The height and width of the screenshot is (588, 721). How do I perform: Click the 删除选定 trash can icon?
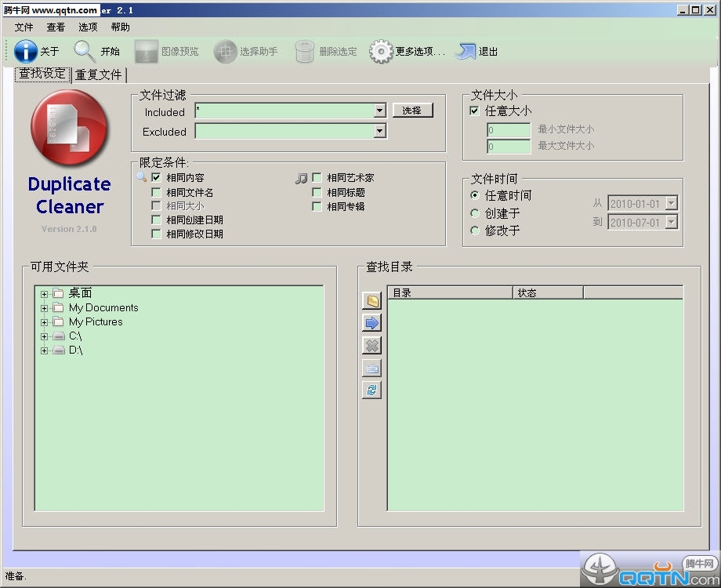click(x=304, y=51)
